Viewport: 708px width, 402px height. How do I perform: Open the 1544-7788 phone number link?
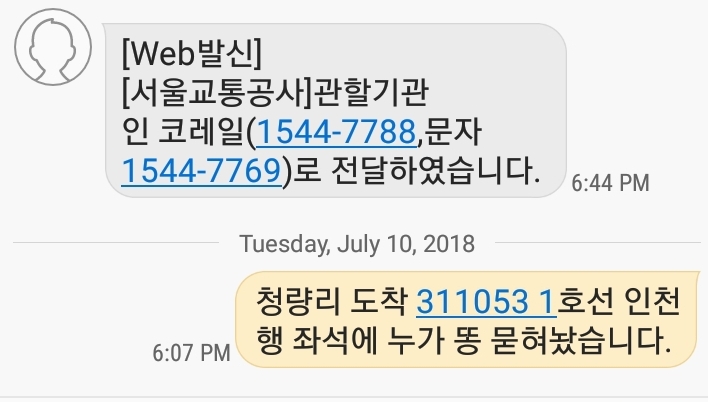click(336, 132)
